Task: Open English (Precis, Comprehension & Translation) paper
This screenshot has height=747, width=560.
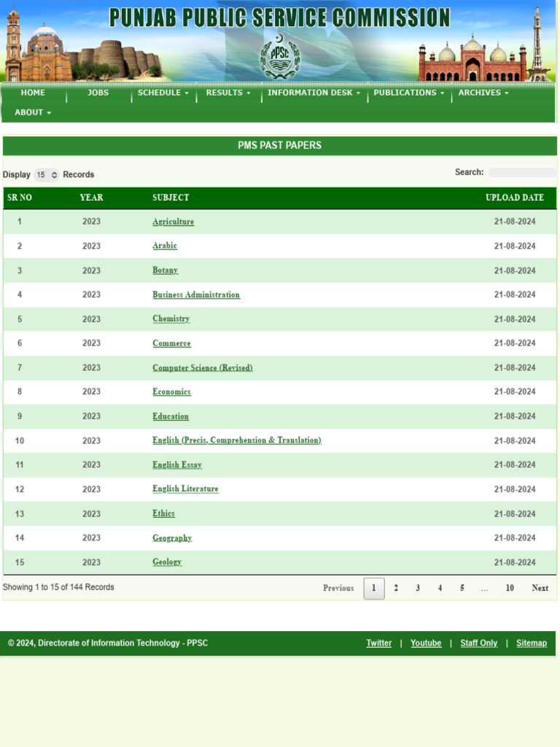Action: [237, 440]
